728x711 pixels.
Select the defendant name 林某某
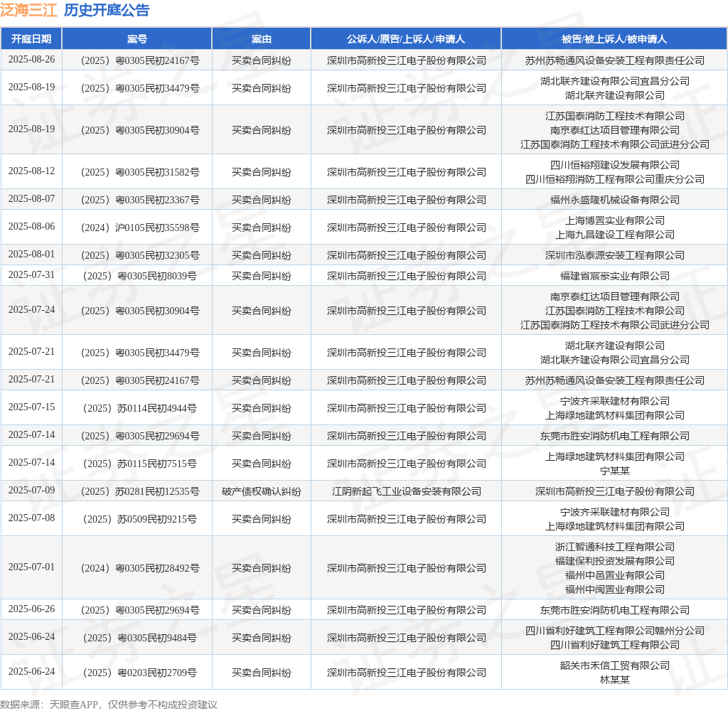pyautogui.click(x=615, y=680)
